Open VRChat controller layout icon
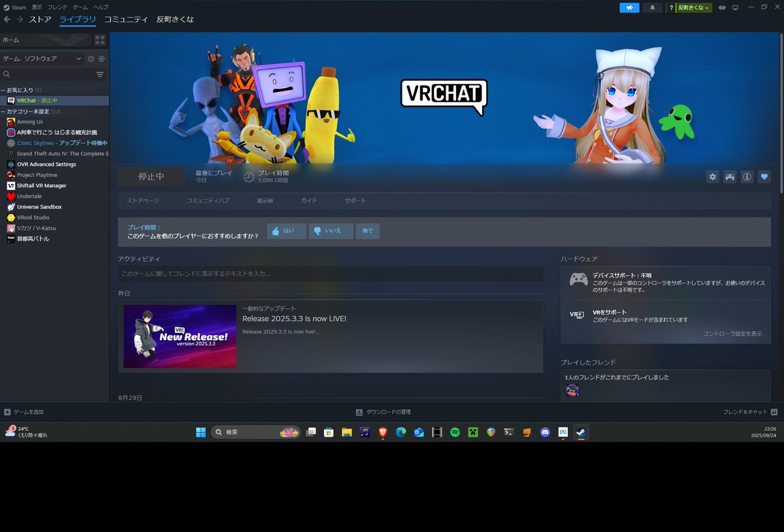This screenshot has width=784, height=532. click(x=730, y=176)
